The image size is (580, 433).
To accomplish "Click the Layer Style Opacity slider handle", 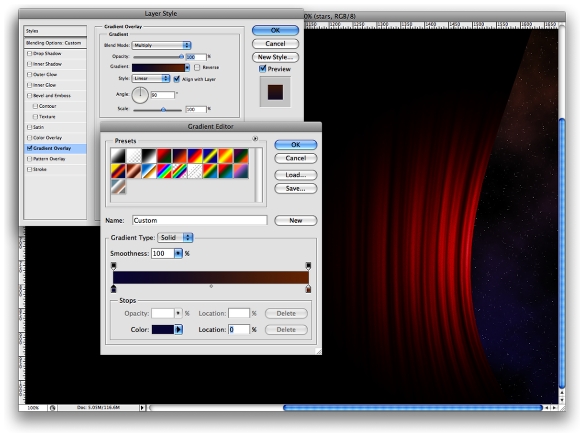I will (x=181, y=57).
